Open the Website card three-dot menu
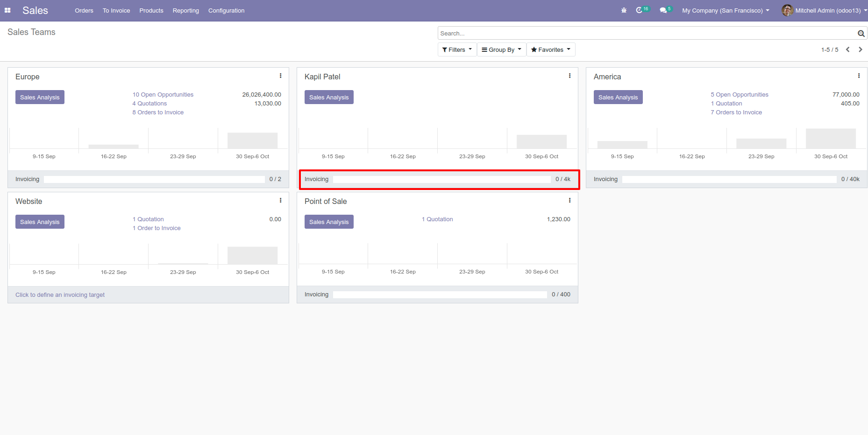 coord(280,200)
